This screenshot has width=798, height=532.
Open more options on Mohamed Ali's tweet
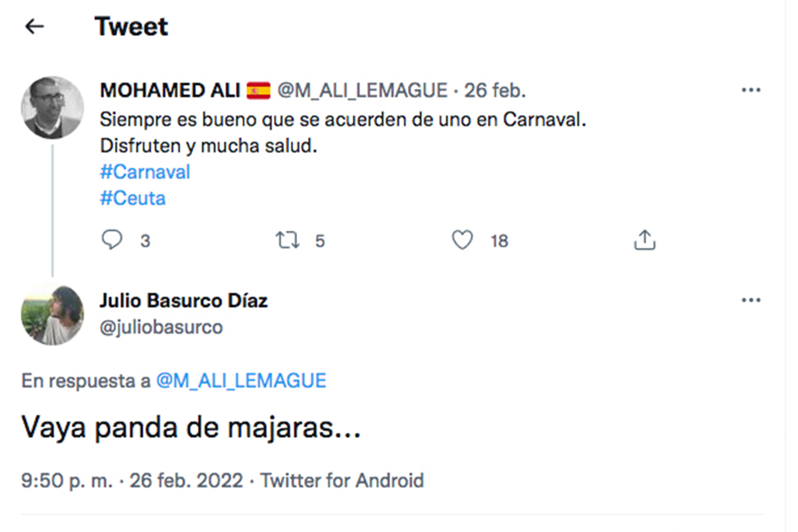pyautogui.click(x=751, y=90)
